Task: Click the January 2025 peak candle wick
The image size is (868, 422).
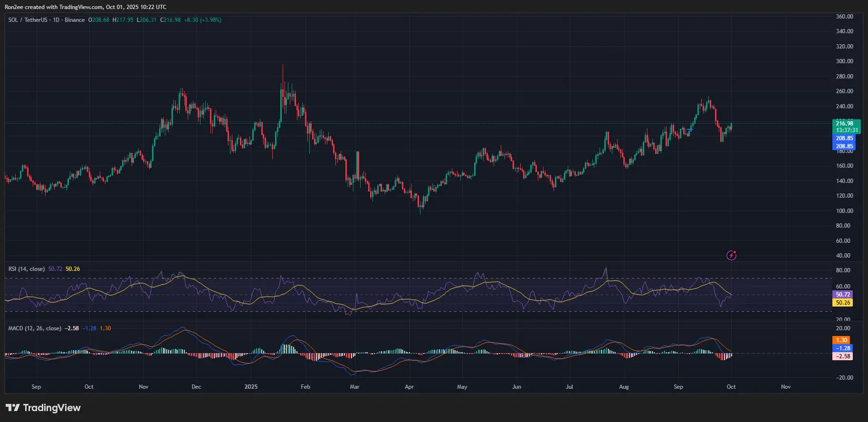Action: tap(283, 71)
